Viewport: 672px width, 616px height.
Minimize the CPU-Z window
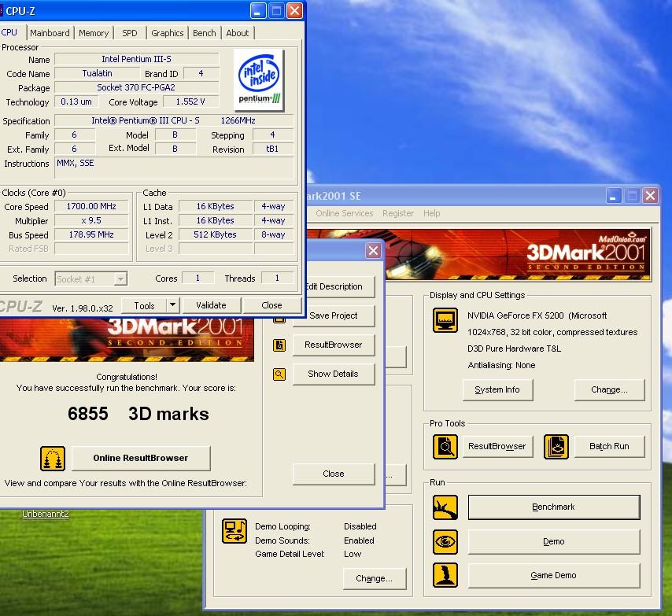(x=257, y=11)
